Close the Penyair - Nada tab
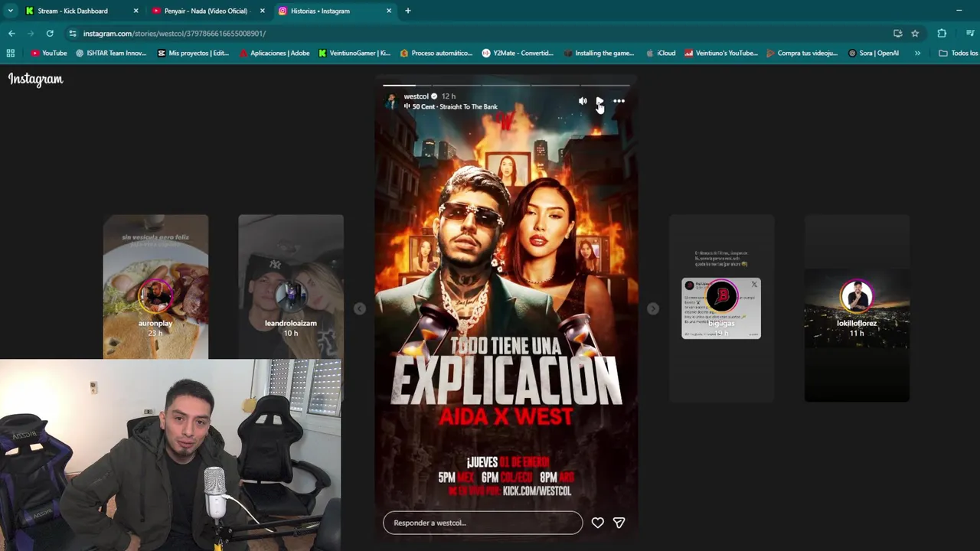980x551 pixels. coord(263,11)
